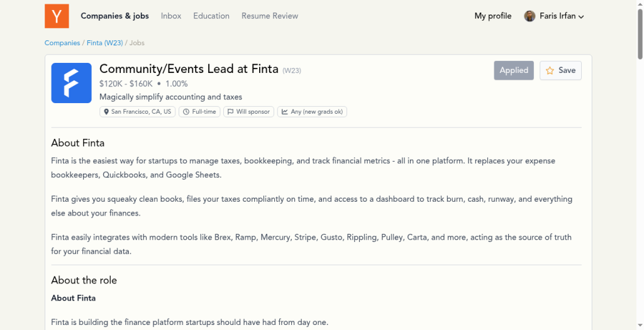
Task: Click the star icon on Save button
Action: click(x=550, y=70)
